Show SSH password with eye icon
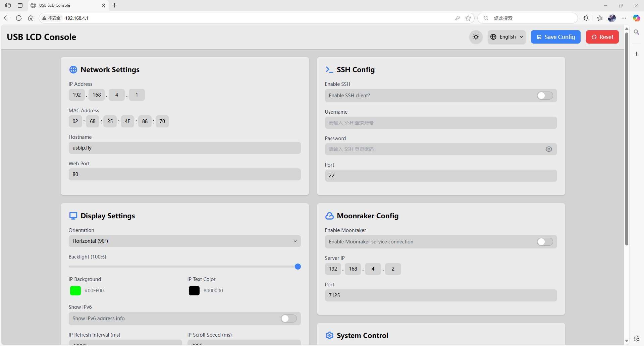 click(549, 149)
